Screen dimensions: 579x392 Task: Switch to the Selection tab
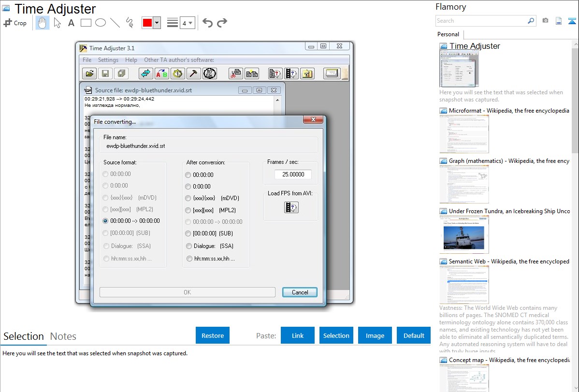pos(24,336)
